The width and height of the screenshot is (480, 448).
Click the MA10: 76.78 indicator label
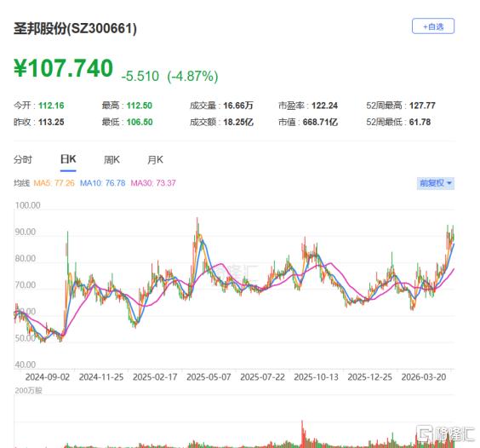[102, 183]
